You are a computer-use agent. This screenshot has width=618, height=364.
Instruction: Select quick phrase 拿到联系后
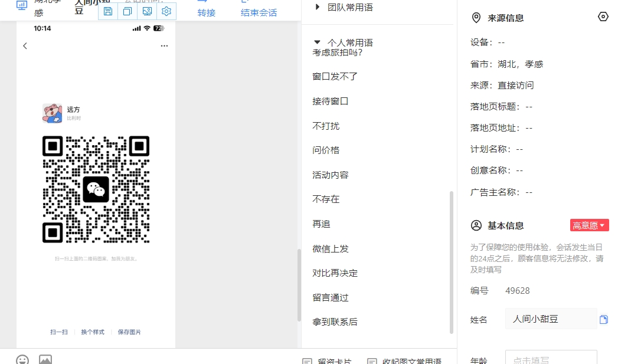tap(335, 322)
